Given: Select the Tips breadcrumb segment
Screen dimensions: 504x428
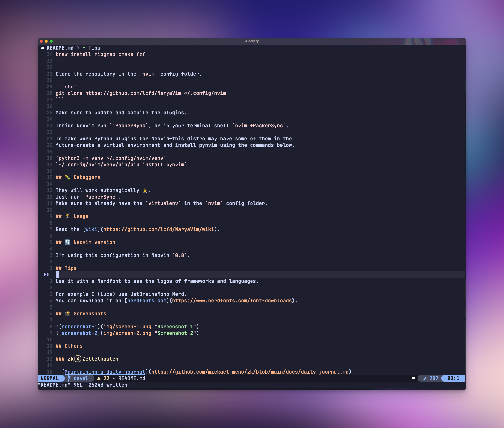Looking at the screenshot, I should [94, 48].
